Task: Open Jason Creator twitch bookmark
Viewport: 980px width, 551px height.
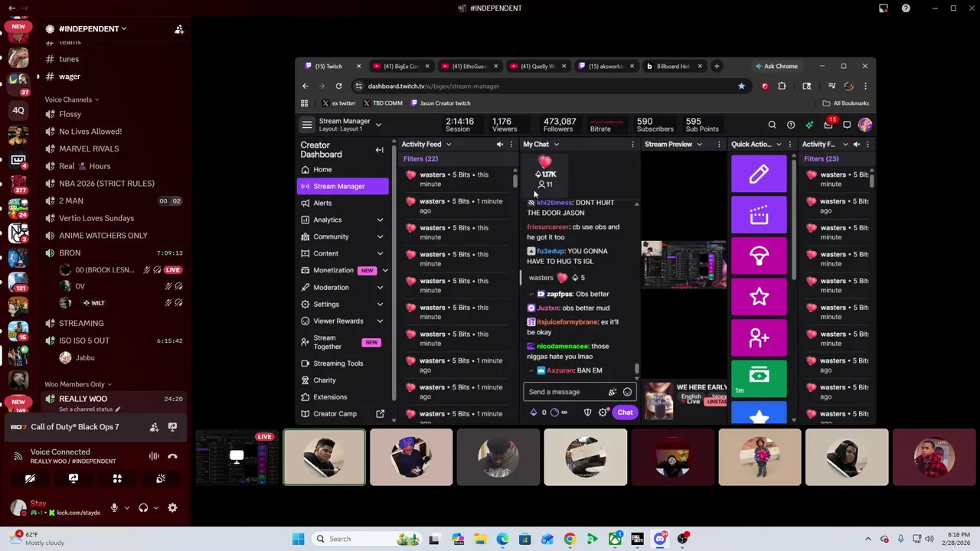Action: [440, 103]
